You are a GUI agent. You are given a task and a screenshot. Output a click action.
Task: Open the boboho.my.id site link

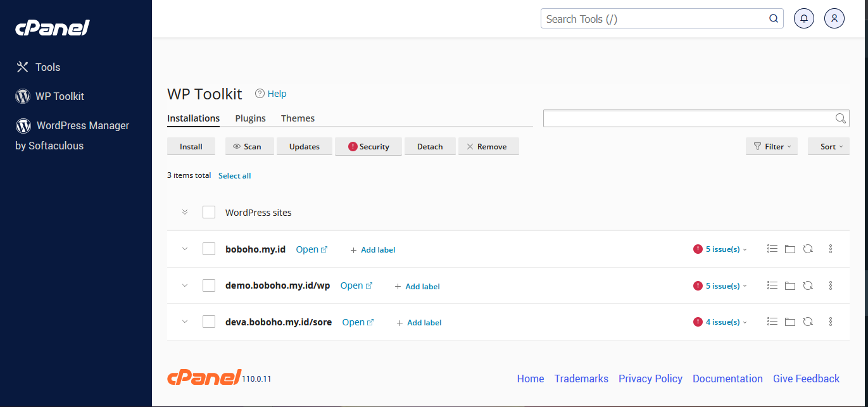point(311,249)
